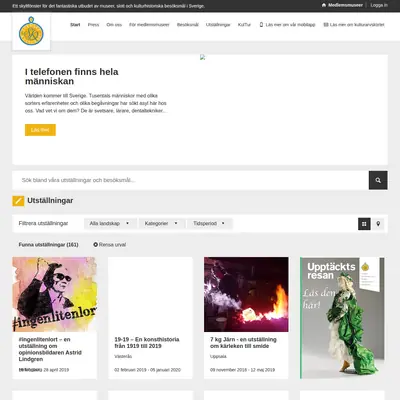Viewport: 400px width, 400px height.
Task: Open the Besöksmål menu item
Action: [x=188, y=25]
